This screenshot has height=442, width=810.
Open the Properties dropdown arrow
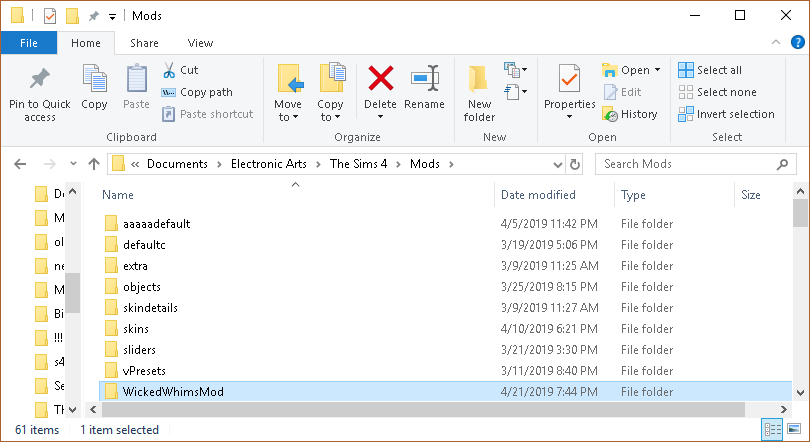[x=569, y=117]
